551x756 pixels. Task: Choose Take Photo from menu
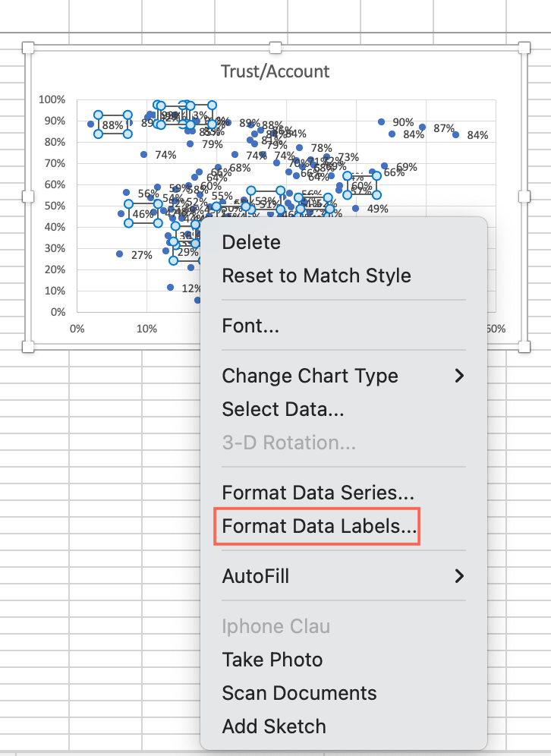click(x=272, y=660)
